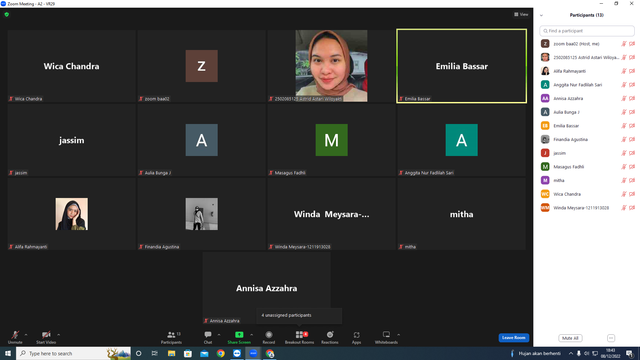The image size is (640, 360).
Task: Open Mail app from taskbar
Action: click(x=204, y=353)
